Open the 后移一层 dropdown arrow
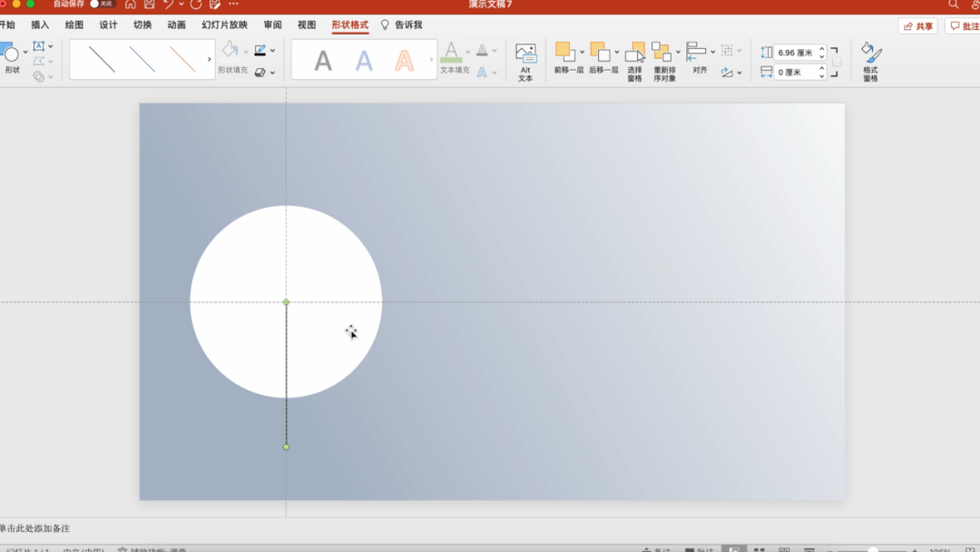The height and width of the screenshot is (552, 980). (x=617, y=52)
